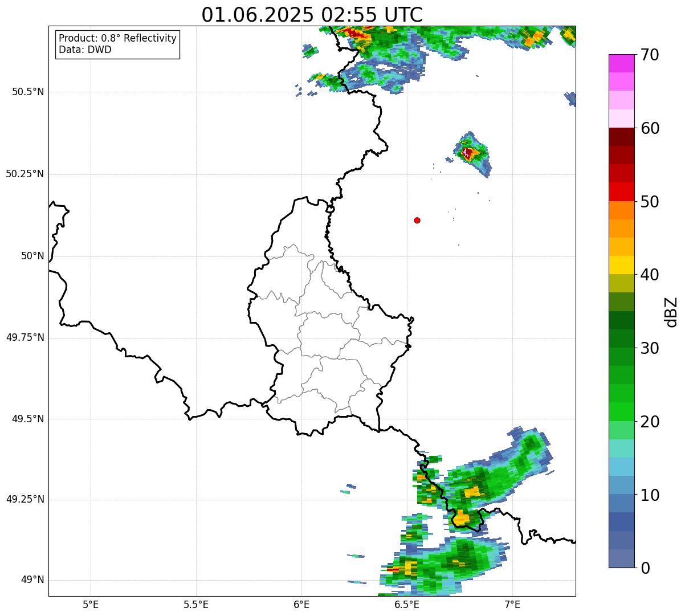Pick the dark maroon swatch just below 60

coord(621,137)
